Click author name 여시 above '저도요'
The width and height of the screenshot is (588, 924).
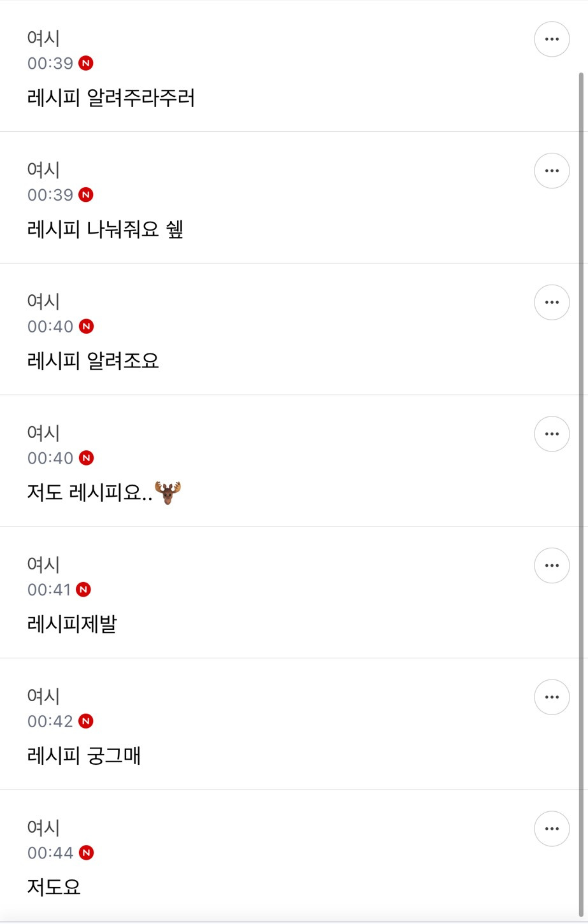point(43,828)
